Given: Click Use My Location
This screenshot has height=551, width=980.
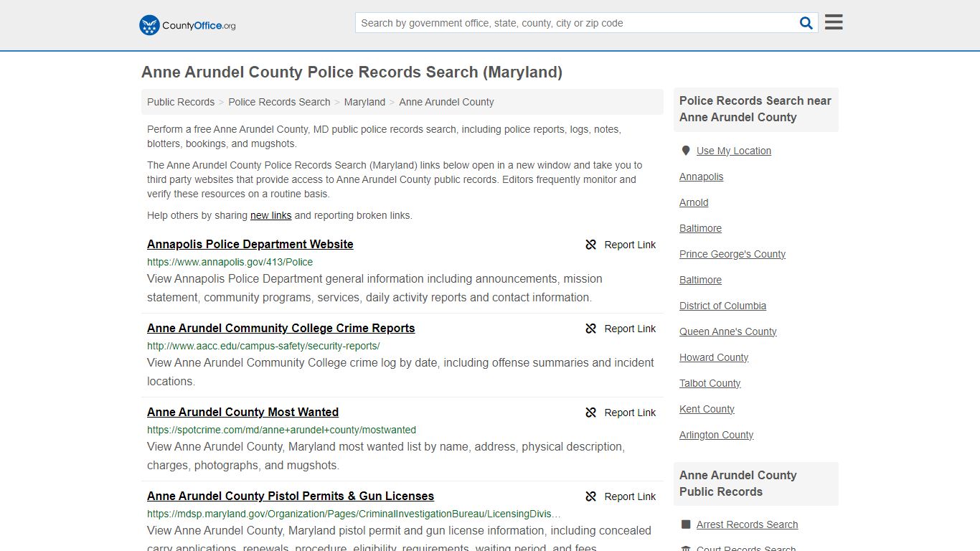Looking at the screenshot, I should pos(734,151).
